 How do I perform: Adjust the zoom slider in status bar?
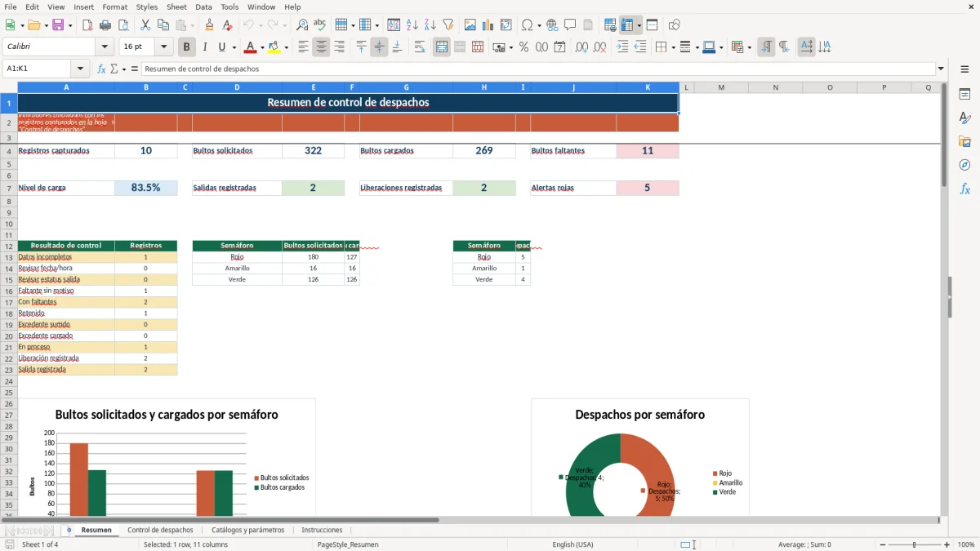click(x=914, y=544)
